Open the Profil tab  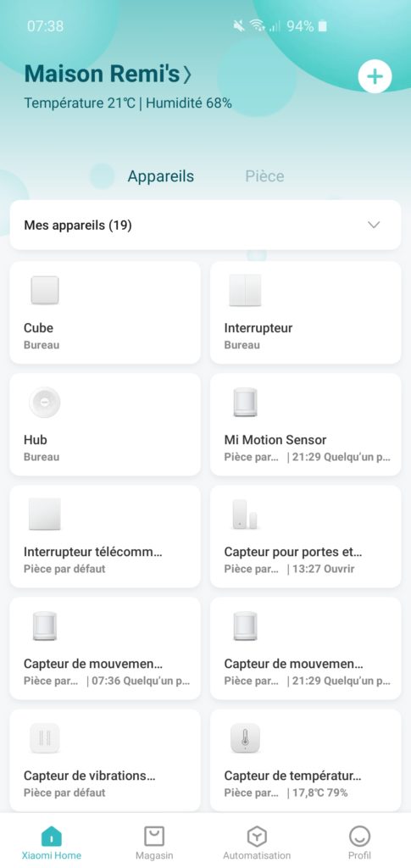tap(359, 843)
